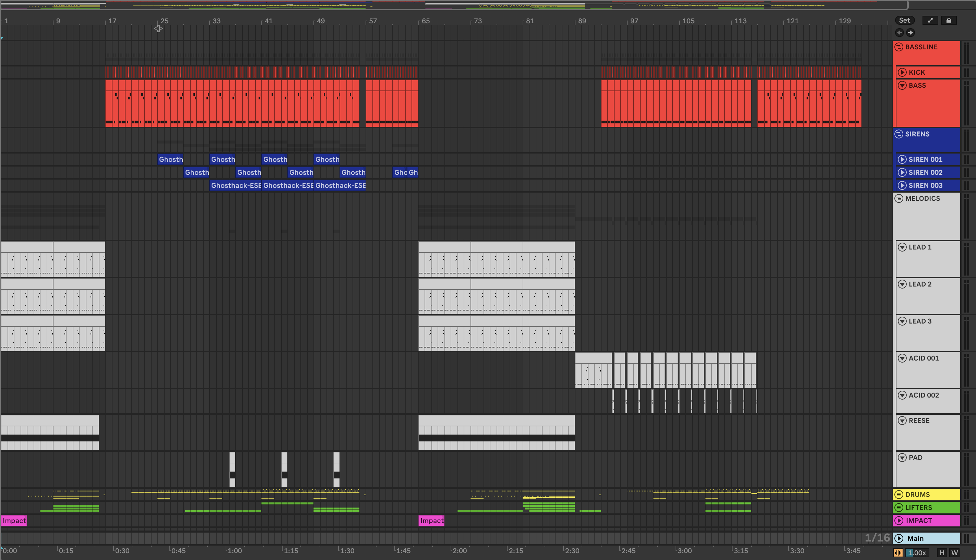Select the BASSLINE track name
Screen dimensions: 976x560
tap(921, 47)
